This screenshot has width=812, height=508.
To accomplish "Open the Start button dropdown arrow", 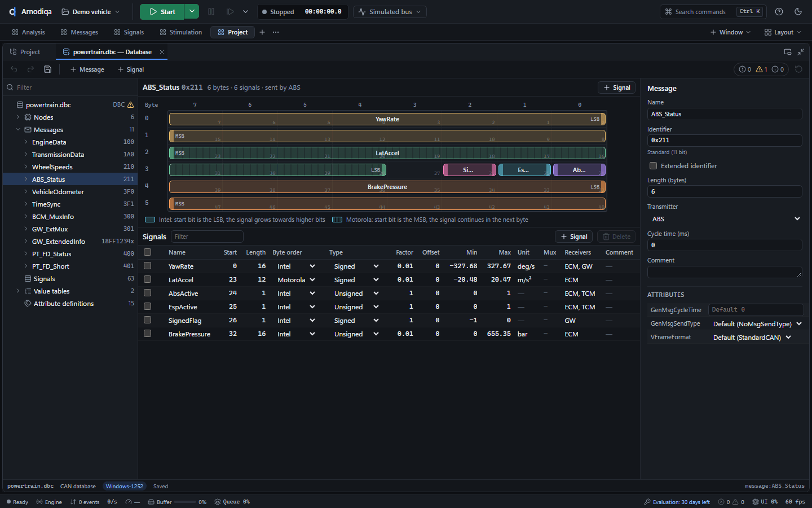I will pyautogui.click(x=192, y=12).
